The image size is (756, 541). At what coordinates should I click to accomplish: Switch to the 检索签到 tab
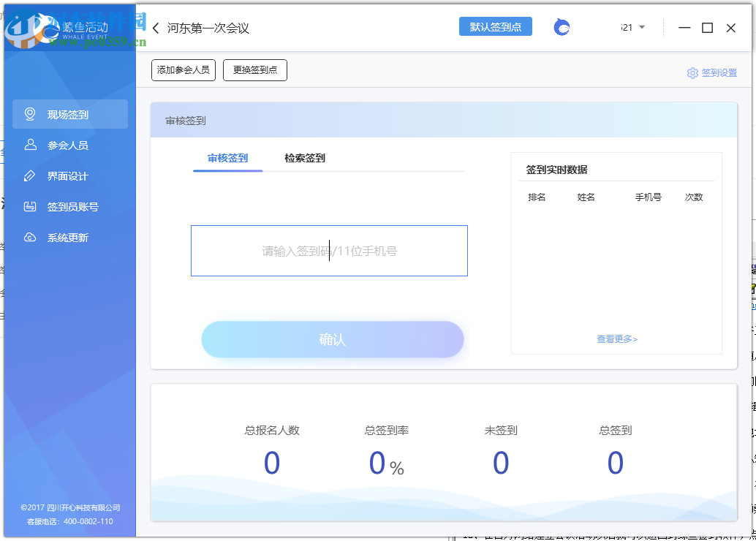coord(304,158)
